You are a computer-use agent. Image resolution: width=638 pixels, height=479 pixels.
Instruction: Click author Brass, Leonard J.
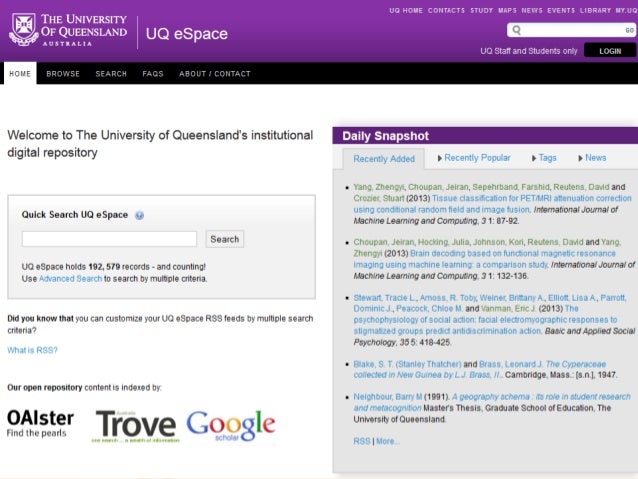511,364
